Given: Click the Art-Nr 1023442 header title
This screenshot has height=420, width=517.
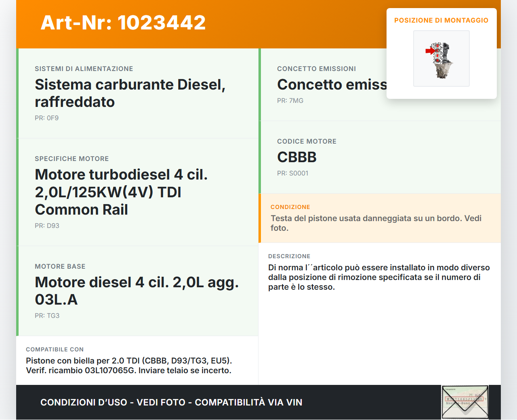Looking at the screenshot, I should click(x=123, y=23).
